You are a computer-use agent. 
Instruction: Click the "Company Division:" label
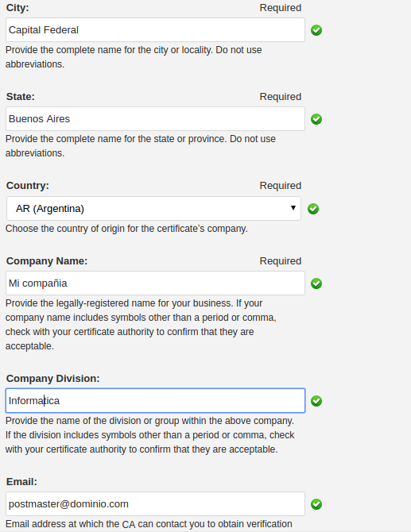click(x=53, y=378)
